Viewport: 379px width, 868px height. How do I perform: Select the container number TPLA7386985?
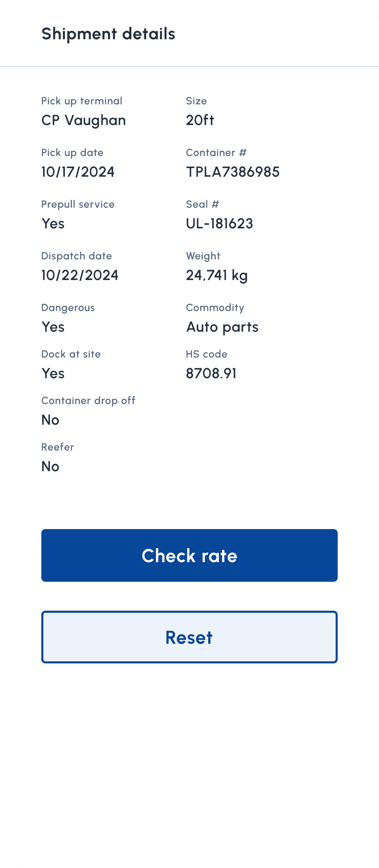(x=233, y=172)
